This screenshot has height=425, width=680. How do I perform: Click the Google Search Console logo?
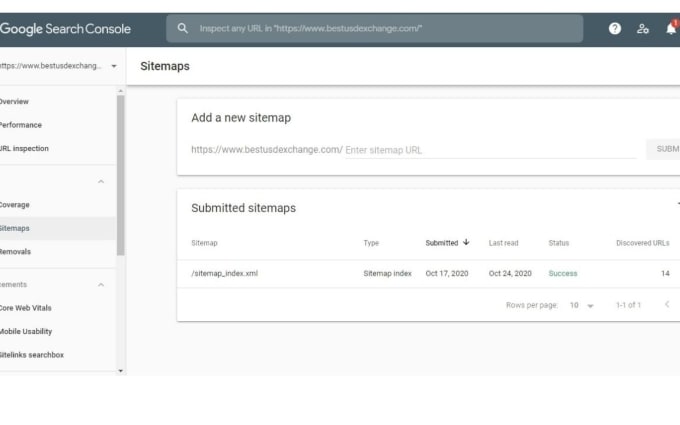coord(65,29)
